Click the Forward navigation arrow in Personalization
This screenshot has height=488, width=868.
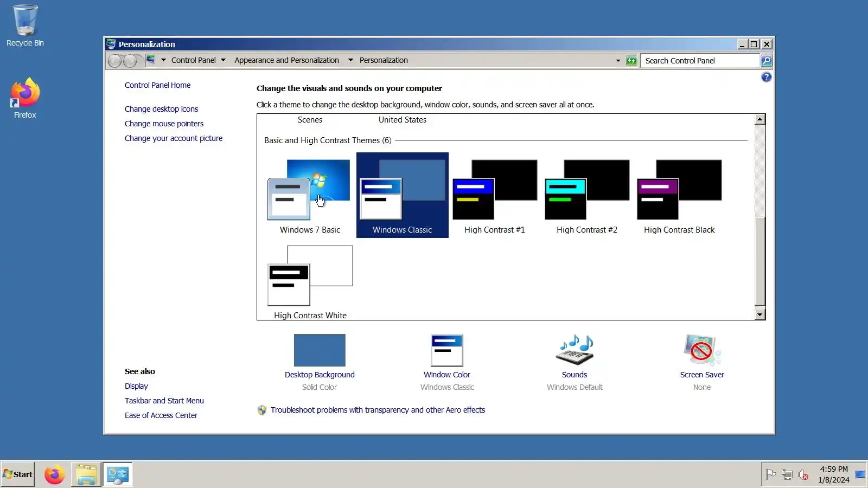(x=130, y=61)
